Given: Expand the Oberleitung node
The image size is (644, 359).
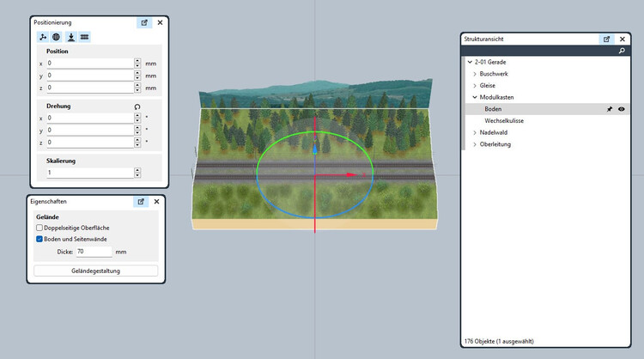Looking at the screenshot, I should (475, 144).
